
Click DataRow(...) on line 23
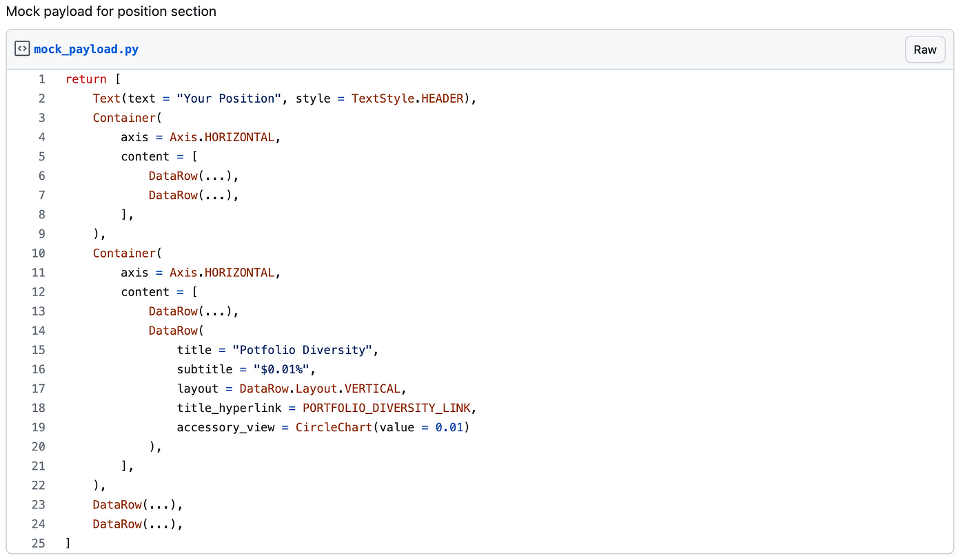(x=134, y=505)
